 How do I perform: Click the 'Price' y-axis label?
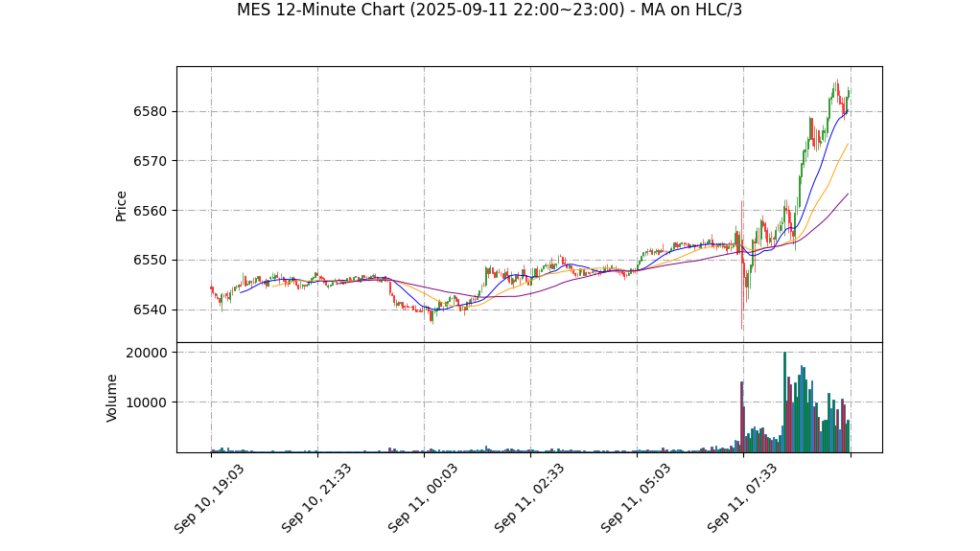tap(121, 206)
